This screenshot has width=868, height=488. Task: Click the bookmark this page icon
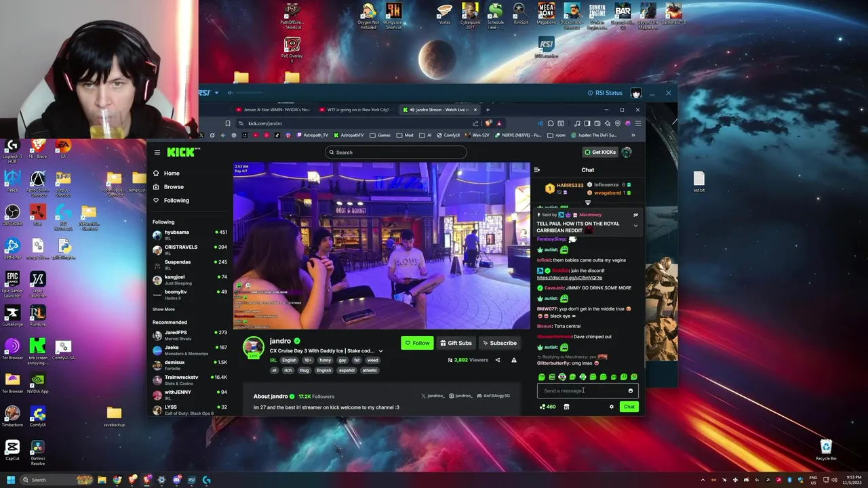pyautogui.click(x=228, y=123)
